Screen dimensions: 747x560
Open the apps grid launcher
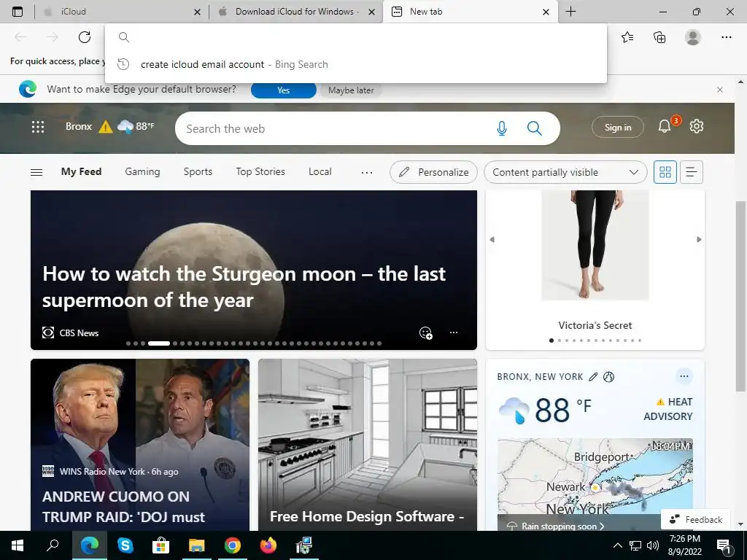pos(38,127)
